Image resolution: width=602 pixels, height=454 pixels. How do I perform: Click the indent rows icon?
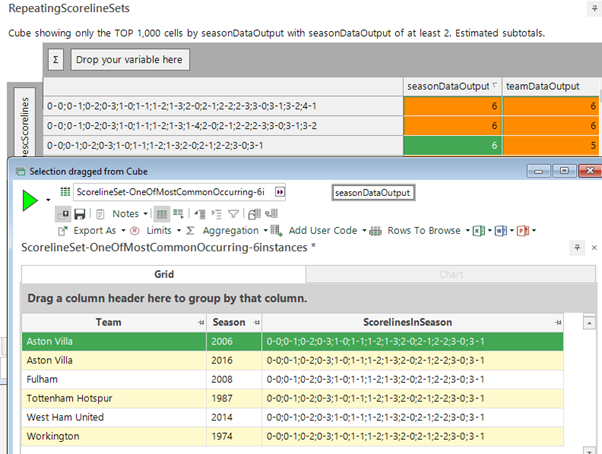point(217,214)
